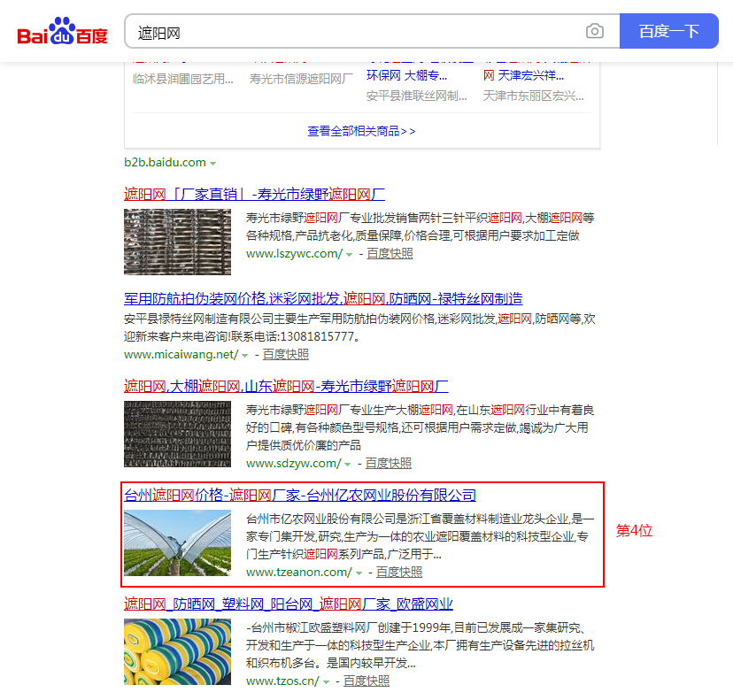Viewport: 733px width, 700px height.
Task: Open 环保网 大棚专... product link
Action: click(x=406, y=76)
